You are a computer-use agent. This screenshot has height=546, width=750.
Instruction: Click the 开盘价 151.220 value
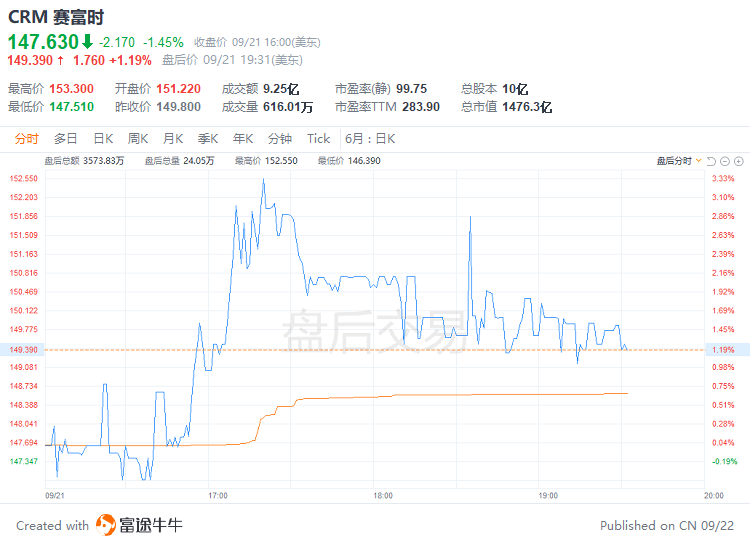(x=178, y=88)
